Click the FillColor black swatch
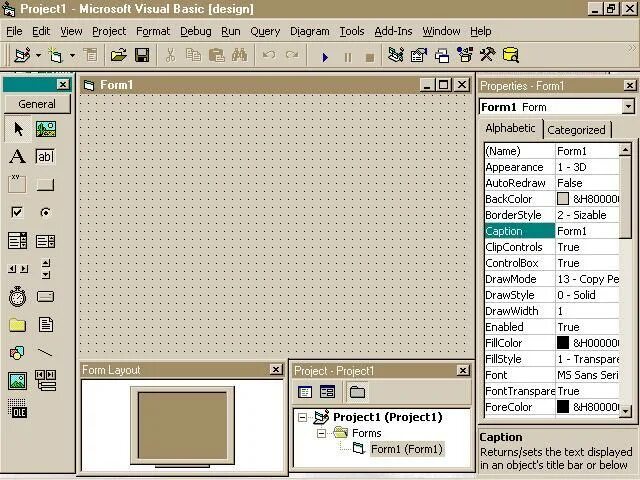 coord(563,343)
